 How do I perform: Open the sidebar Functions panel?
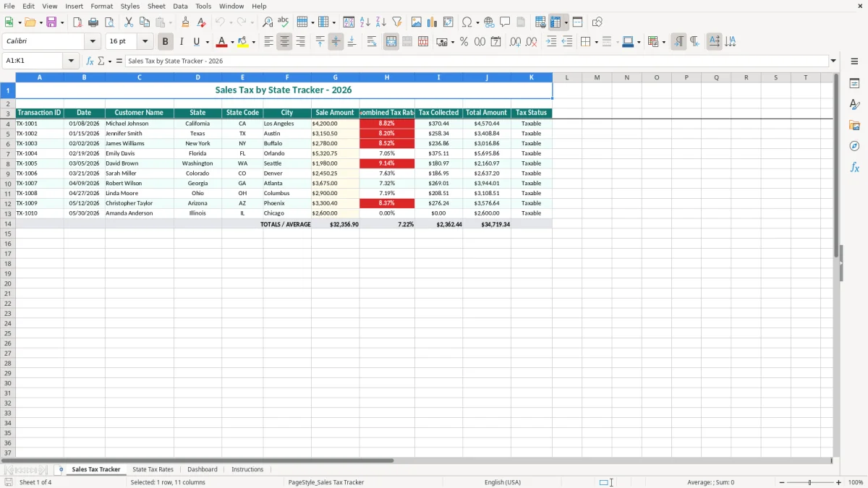coord(854,168)
